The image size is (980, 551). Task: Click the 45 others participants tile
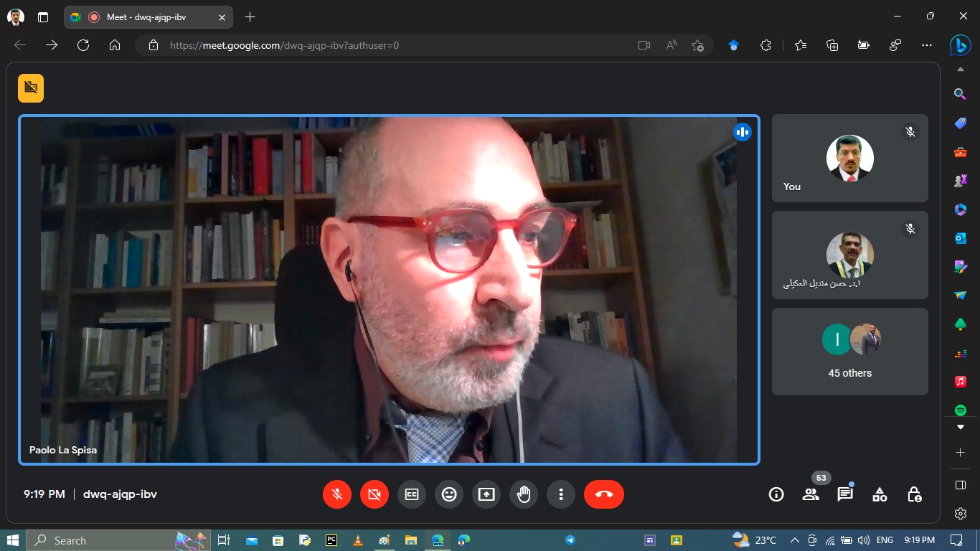point(849,352)
